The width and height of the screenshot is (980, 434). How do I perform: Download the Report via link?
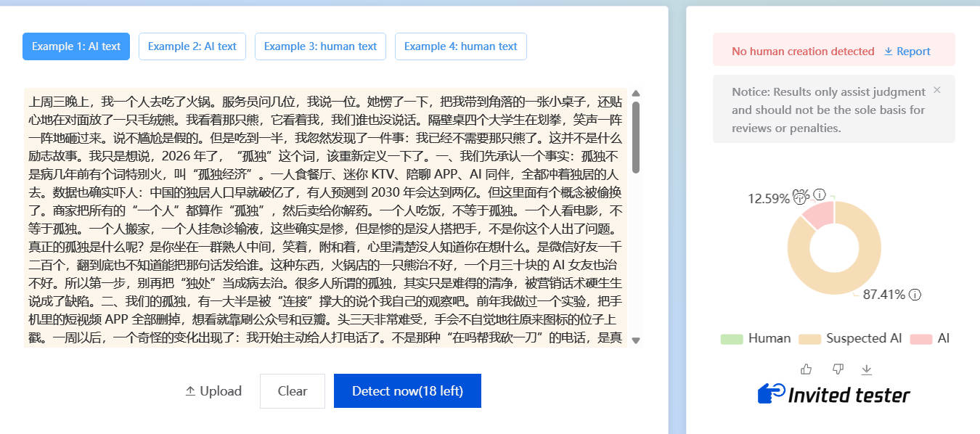(907, 52)
